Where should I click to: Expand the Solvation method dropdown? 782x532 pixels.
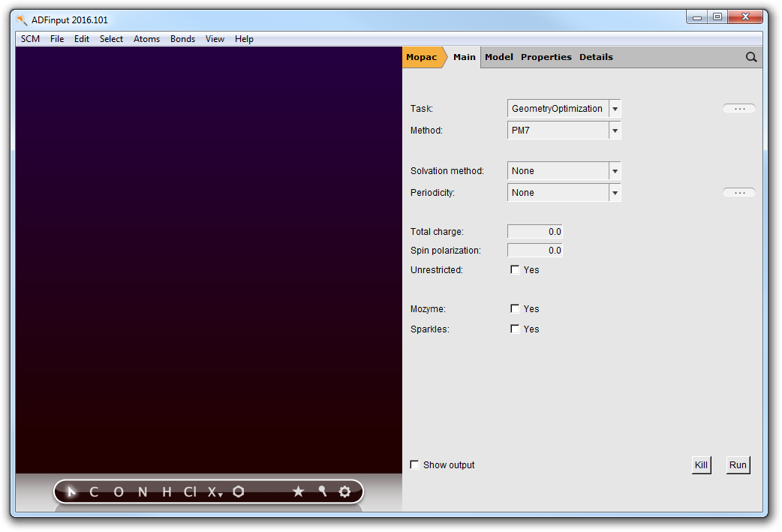pyautogui.click(x=564, y=171)
